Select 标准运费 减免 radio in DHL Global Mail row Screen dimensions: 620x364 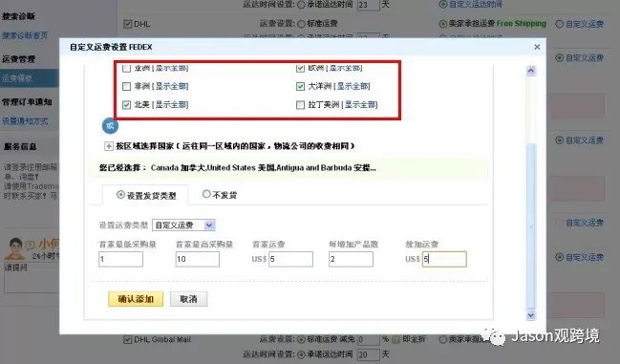[x=301, y=339]
